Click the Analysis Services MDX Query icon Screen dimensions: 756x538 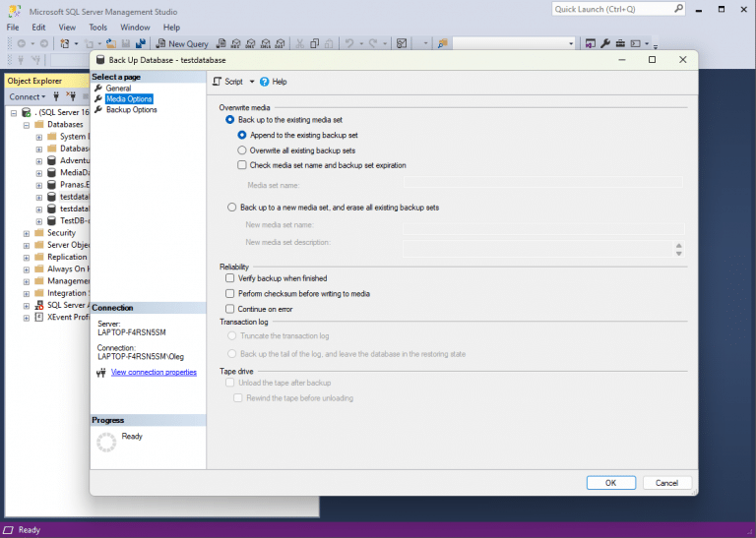pos(236,44)
